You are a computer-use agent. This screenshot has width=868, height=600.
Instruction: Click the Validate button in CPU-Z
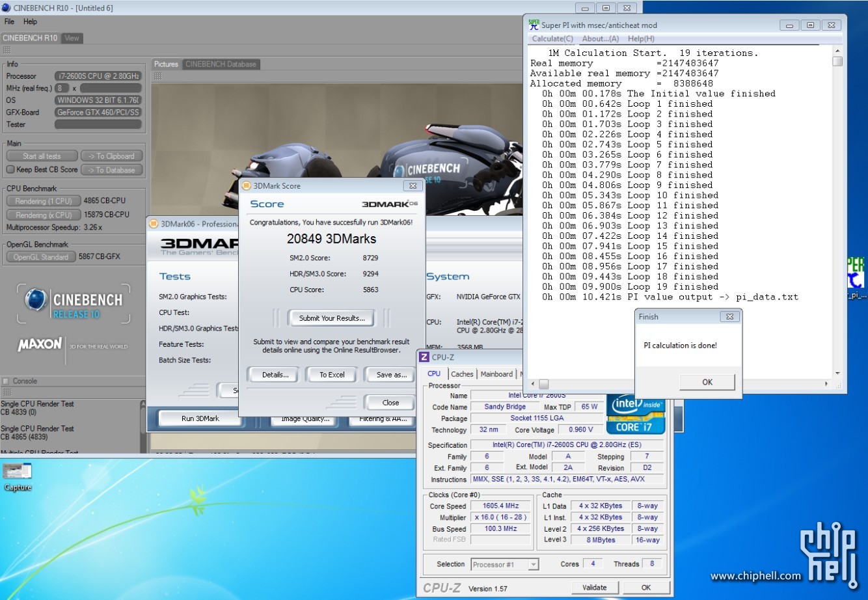(x=594, y=587)
